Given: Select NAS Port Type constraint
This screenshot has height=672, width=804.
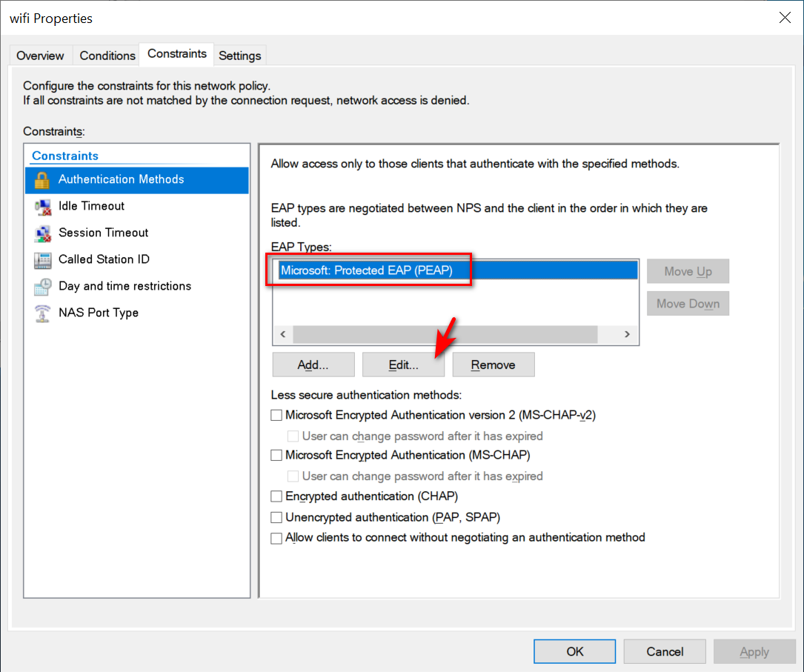Looking at the screenshot, I should click(x=137, y=313).
